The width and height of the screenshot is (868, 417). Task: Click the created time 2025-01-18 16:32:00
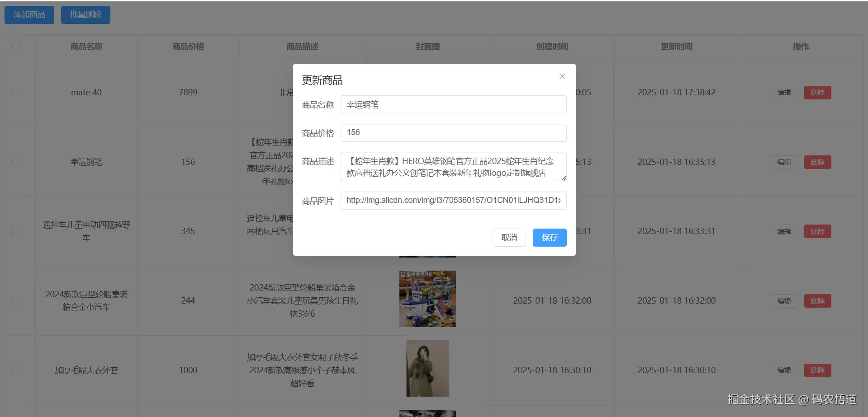point(552,301)
